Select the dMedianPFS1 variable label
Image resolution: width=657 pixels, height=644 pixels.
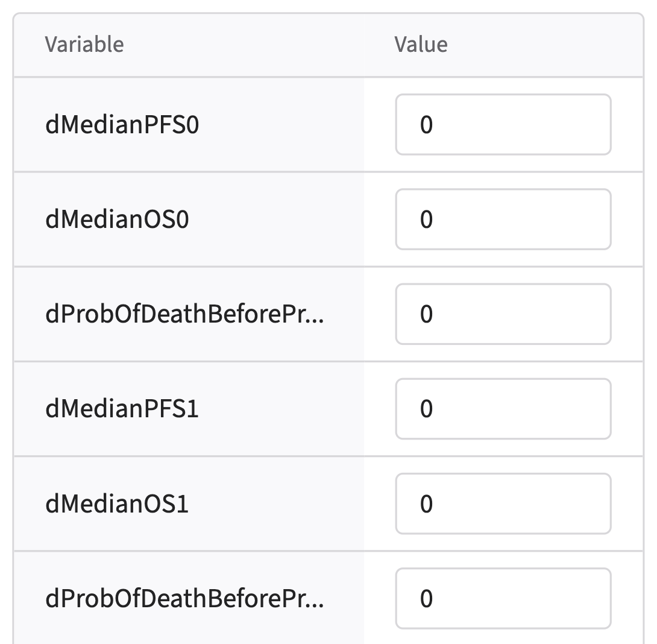point(122,409)
